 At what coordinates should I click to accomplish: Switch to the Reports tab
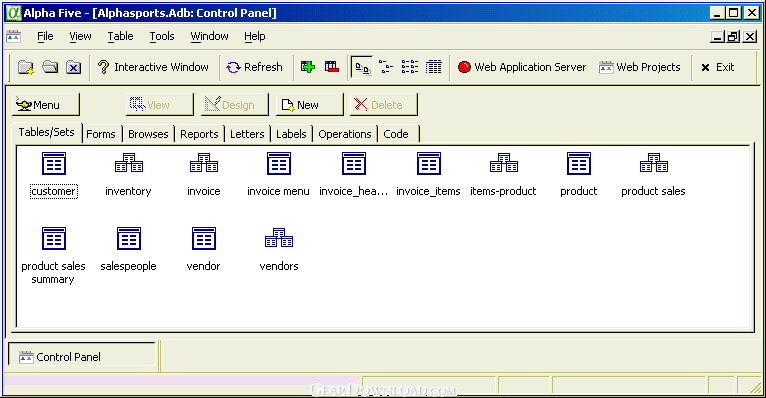pos(199,134)
